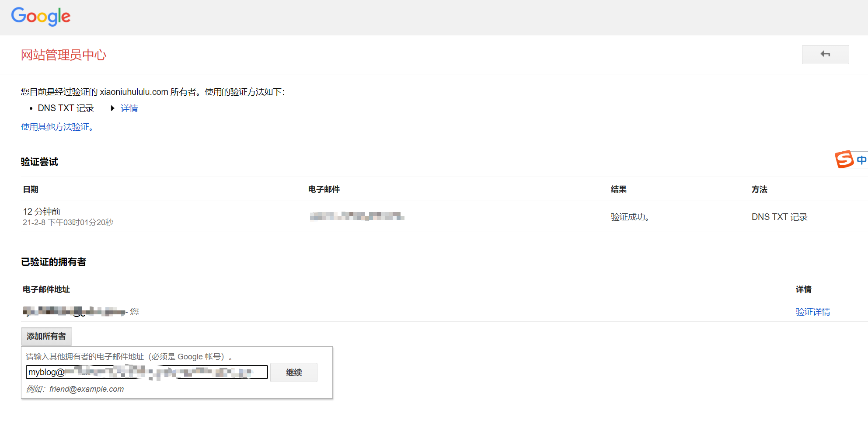
Task: Click the DNS TXT 记录 bullet item
Action: click(66, 108)
